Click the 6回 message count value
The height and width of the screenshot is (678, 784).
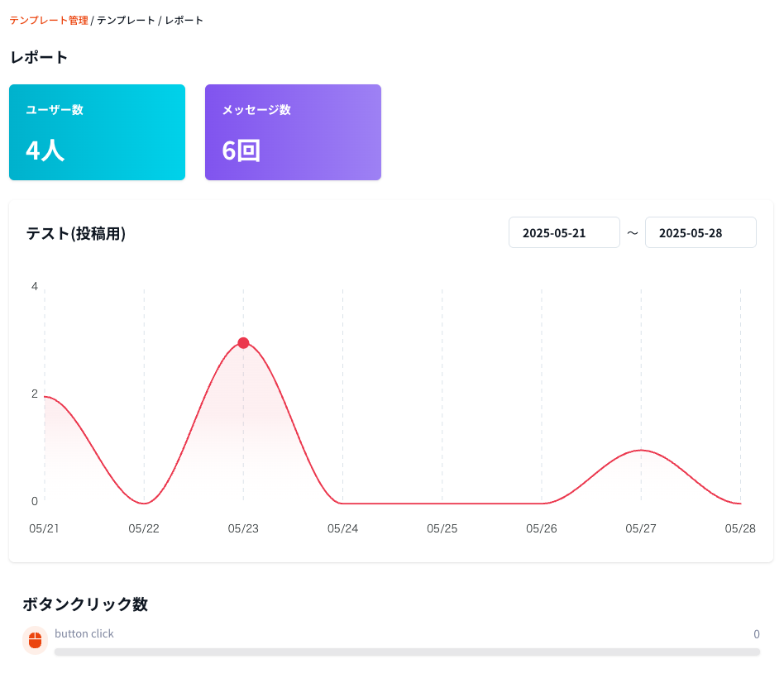241,150
